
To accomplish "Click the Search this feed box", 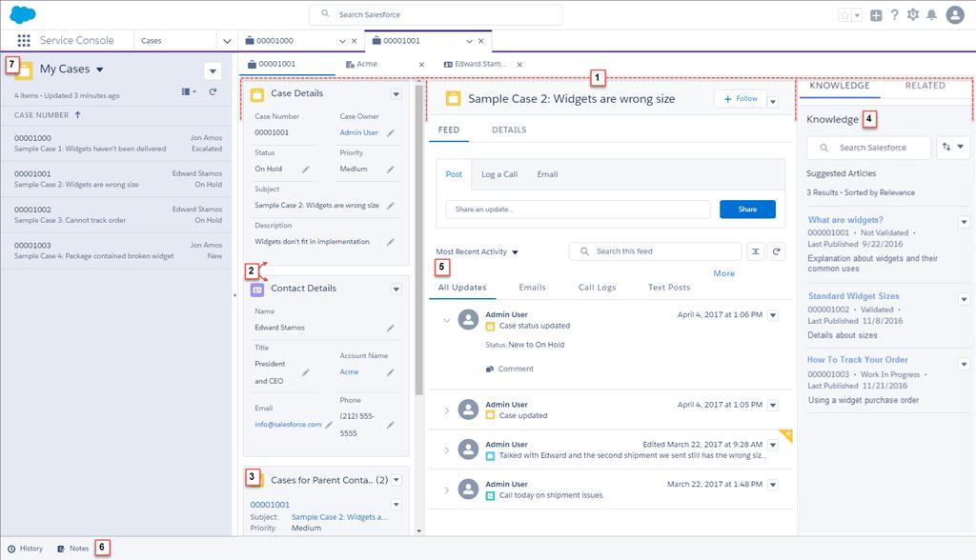I will coord(655,251).
